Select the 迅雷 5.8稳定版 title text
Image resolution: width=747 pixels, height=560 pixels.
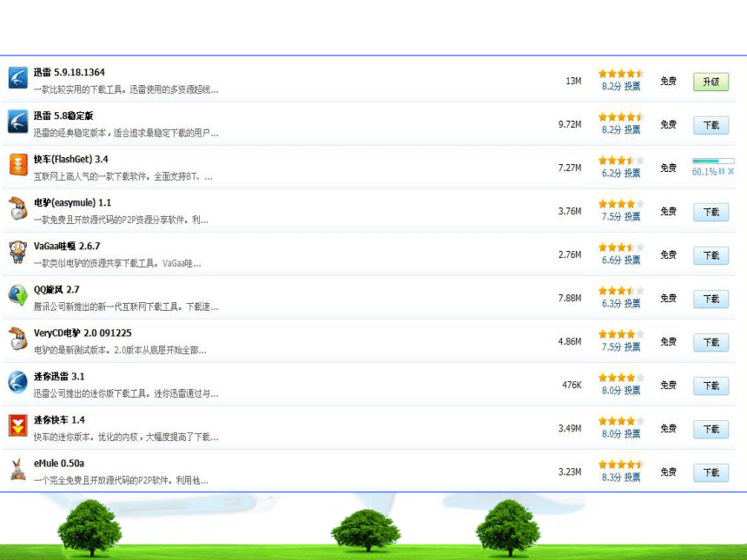pos(63,115)
